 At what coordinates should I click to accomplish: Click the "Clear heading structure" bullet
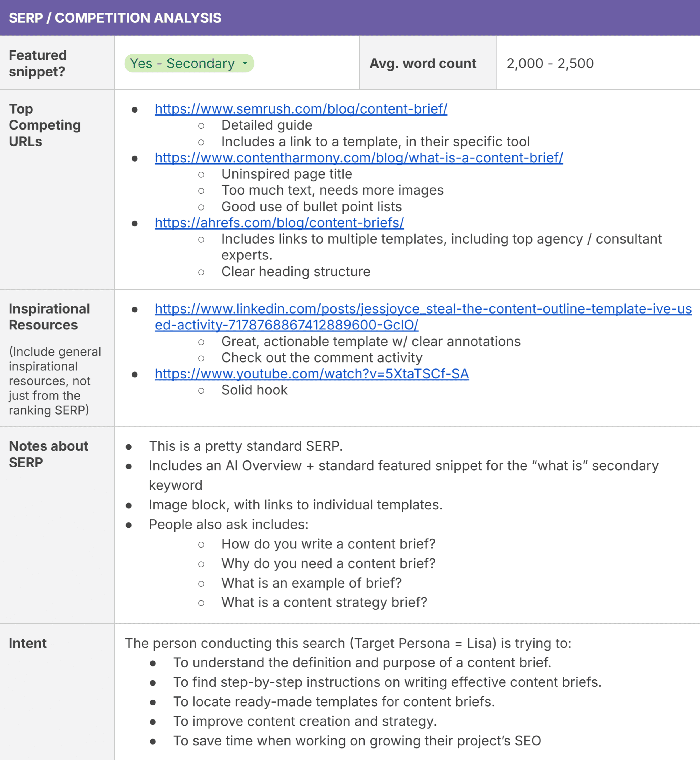pos(296,272)
